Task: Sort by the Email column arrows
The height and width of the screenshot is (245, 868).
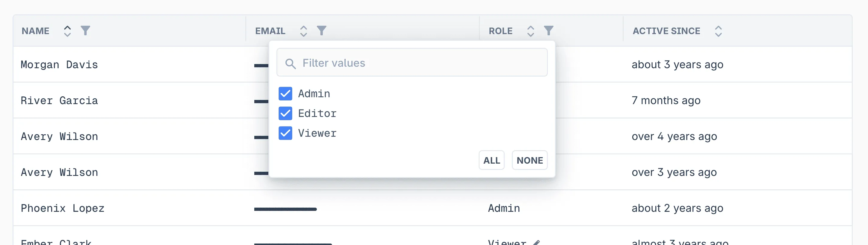Action: coord(303,31)
